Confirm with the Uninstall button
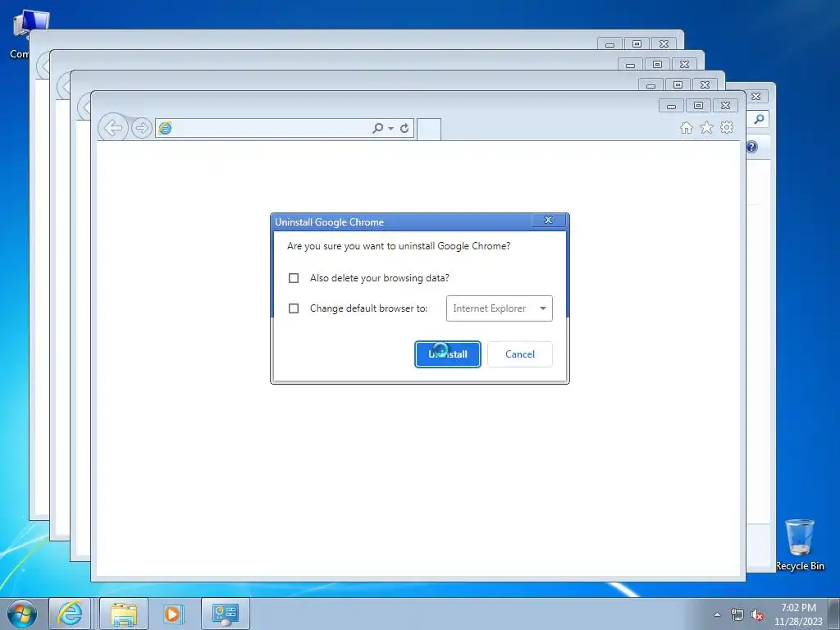This screenshot has width=840, height=630. click(x=448, y=354)
